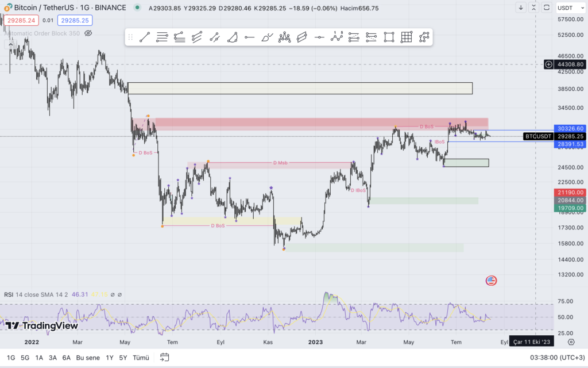588x368 pixels.
Task: Click the BTCUSDT 29285.25 price tag
Action: [x=555, y=136]
